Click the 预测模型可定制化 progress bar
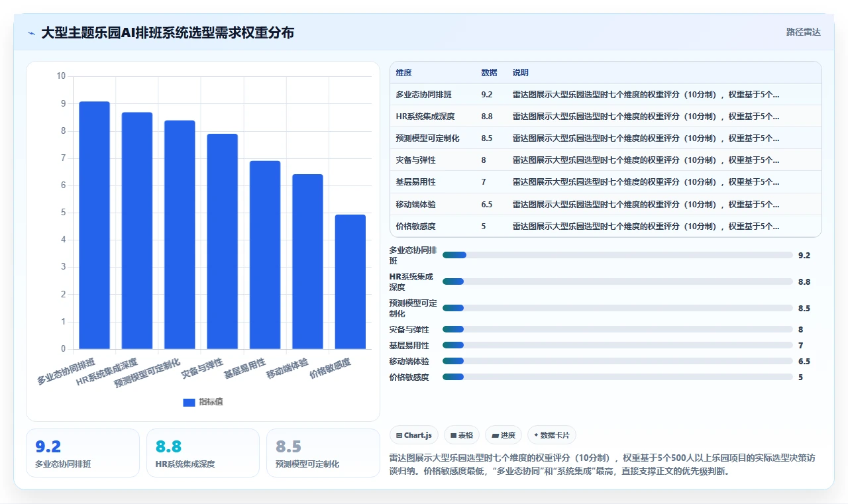 [617, 308]
